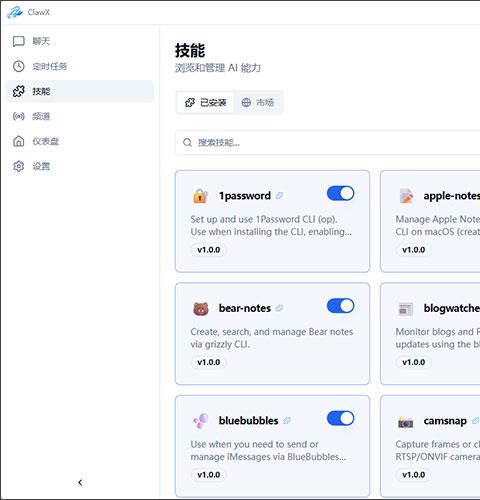
Task: Turn off the bluebubbles skill toggle
Action: point(340,418)
